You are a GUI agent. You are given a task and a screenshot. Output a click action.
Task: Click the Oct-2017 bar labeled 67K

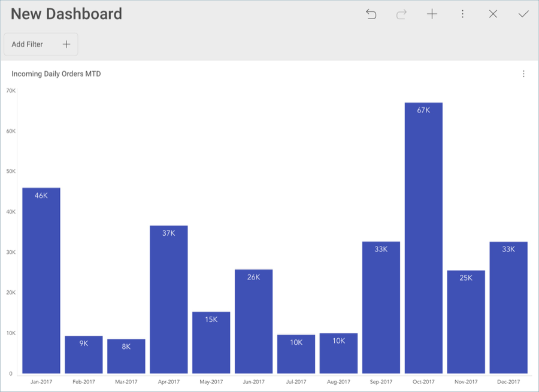point(423,239)
